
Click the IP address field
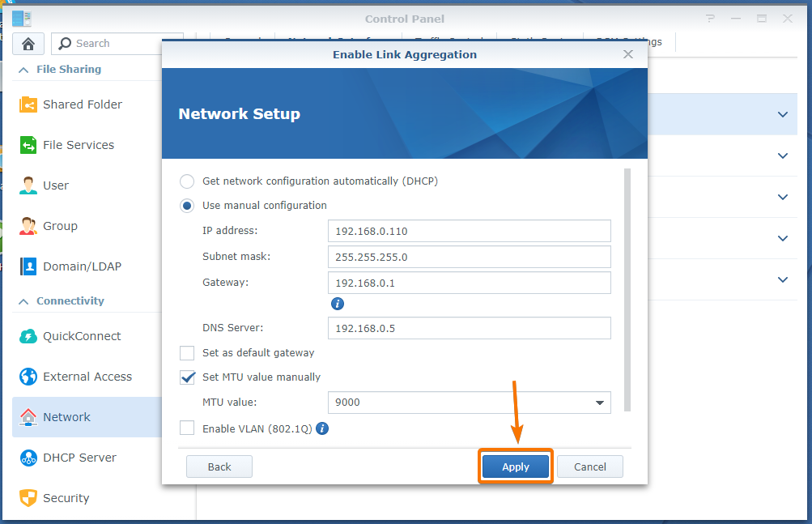pyautogui.click(x=470, y=231)
